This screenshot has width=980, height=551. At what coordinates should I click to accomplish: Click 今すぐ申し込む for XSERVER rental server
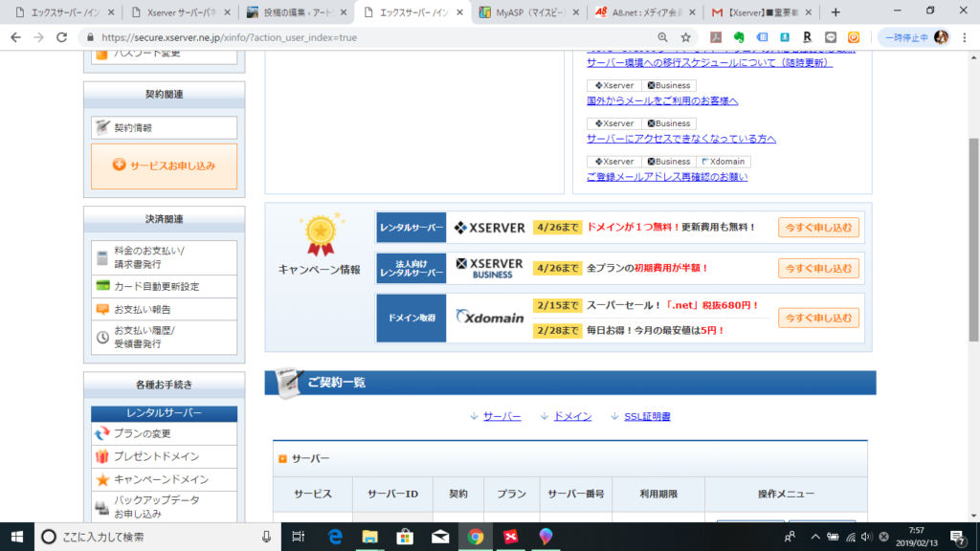(818, 228)
